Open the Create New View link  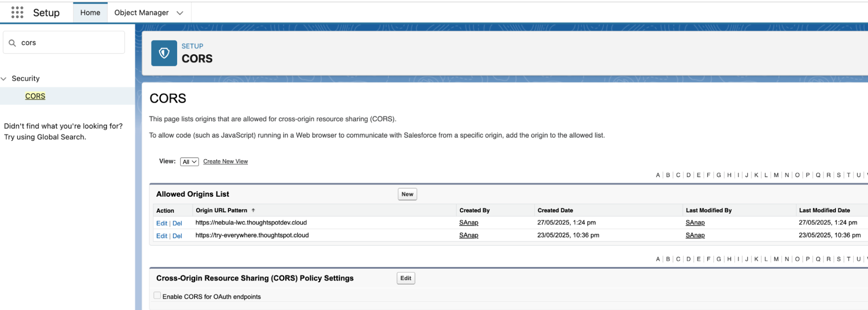(225, 162)
